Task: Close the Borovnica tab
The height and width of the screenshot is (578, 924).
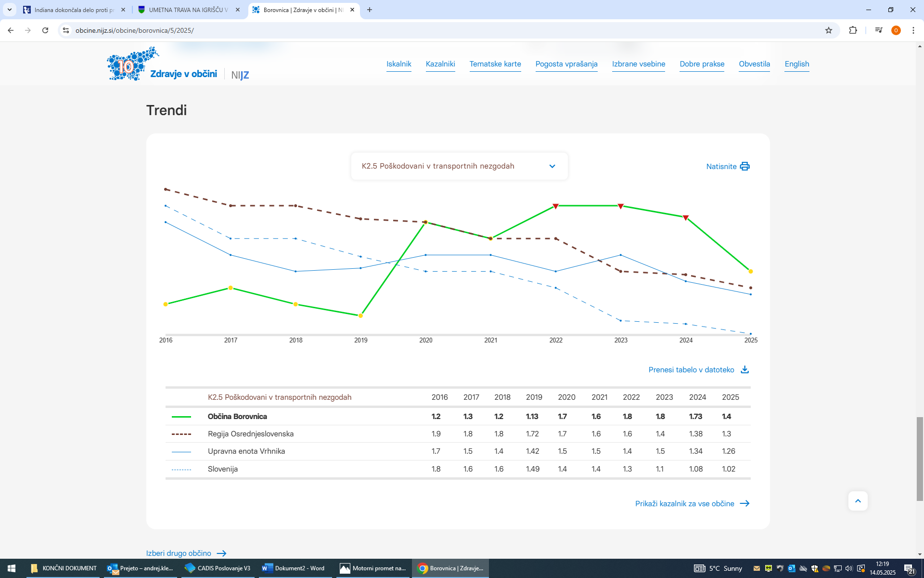Action: tap(352, 10)
